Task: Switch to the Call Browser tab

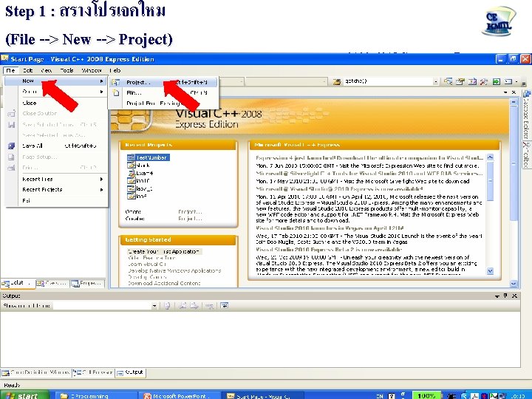Action: [x=93, y=372]
